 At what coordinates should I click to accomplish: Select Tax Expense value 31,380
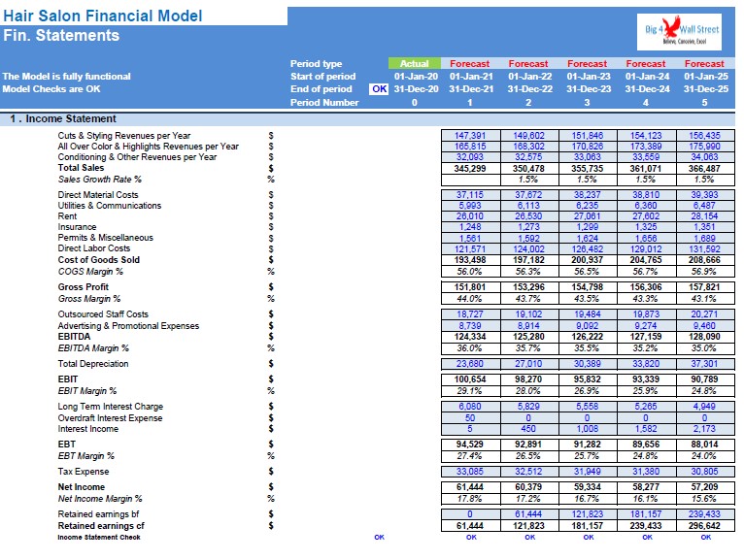646,472
